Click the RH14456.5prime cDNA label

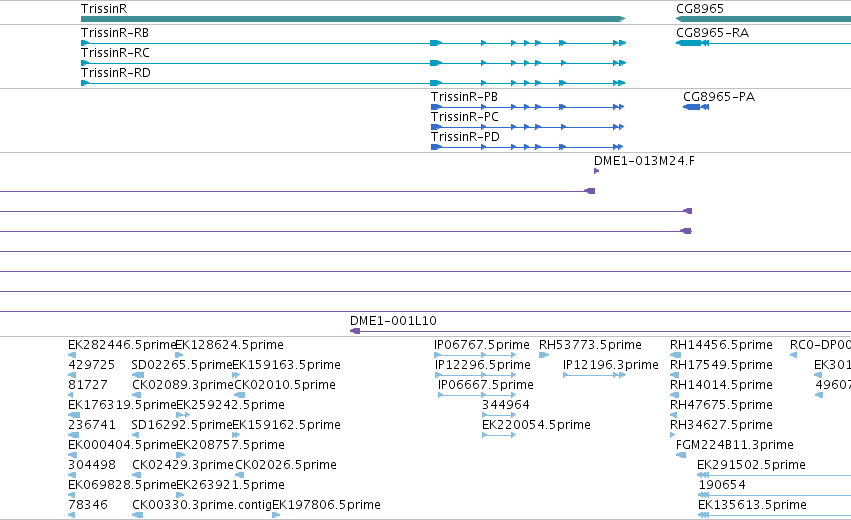click(721, 345)
